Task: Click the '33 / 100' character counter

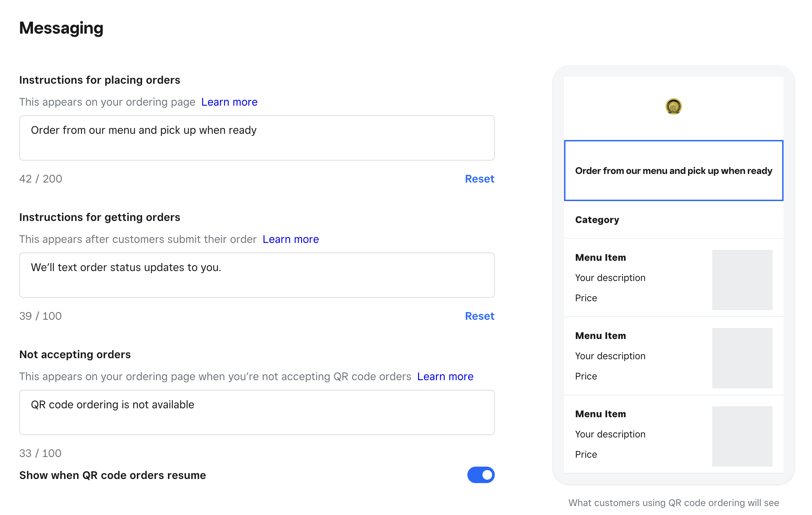Action: click(40, 453)
